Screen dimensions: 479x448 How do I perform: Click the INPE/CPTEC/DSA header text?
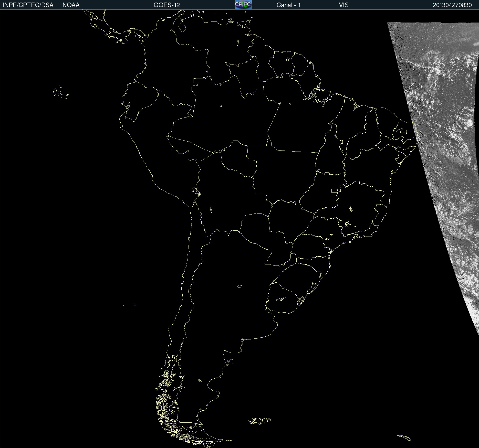28,5
